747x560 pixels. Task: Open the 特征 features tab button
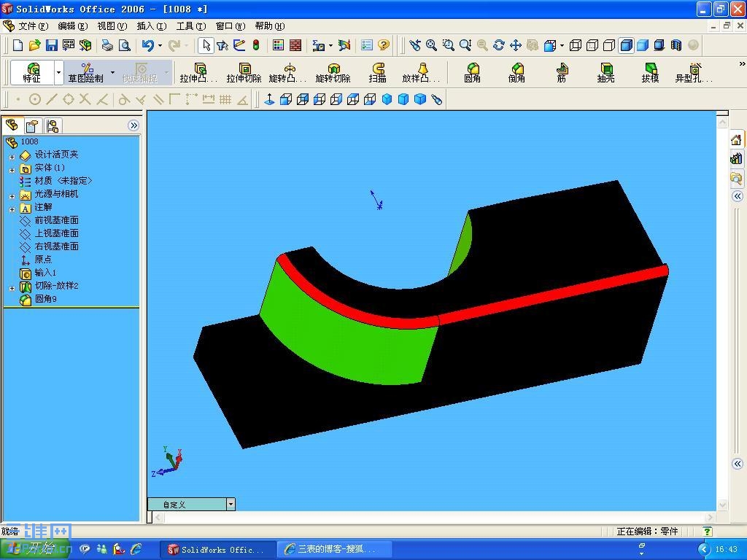coord(32,73)
